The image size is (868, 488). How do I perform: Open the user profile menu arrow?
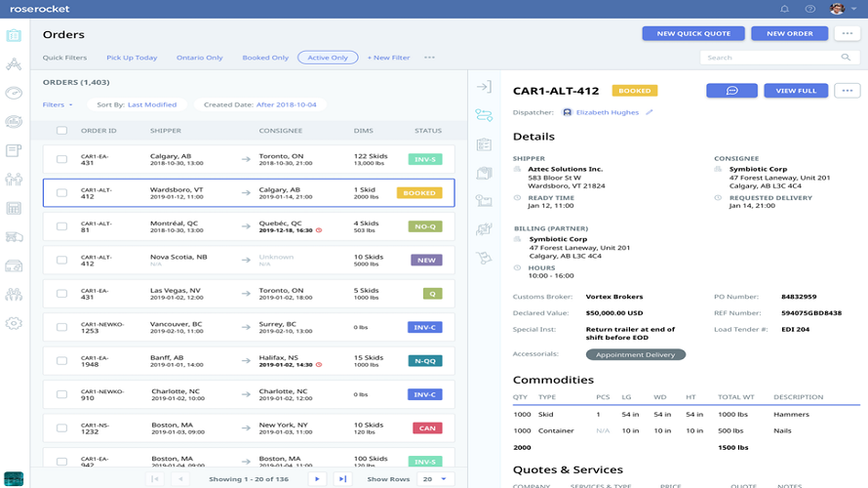[854, 9]
